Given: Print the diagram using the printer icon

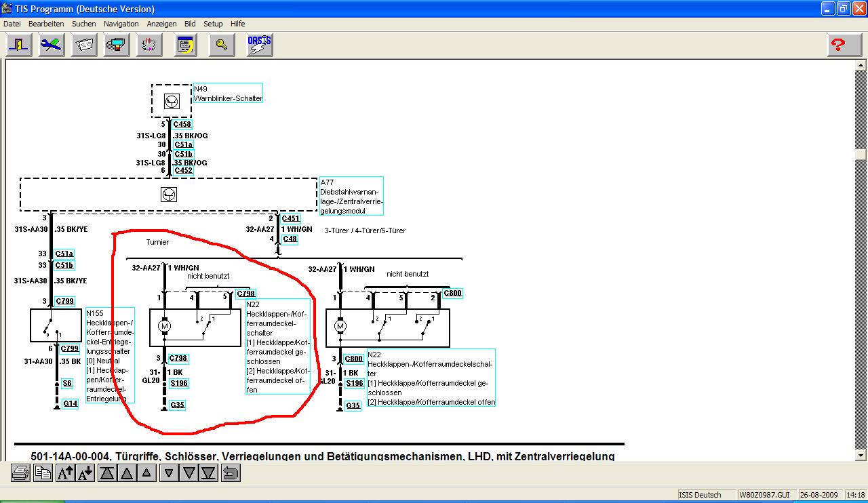Looking at the screenshot, I should coord(20,472).
